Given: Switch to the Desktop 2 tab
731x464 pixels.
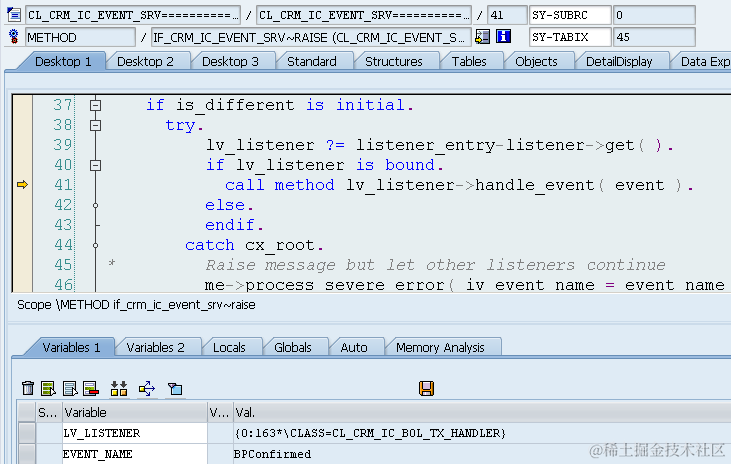Looking at the screenshot, I should (x=145, y=62).
